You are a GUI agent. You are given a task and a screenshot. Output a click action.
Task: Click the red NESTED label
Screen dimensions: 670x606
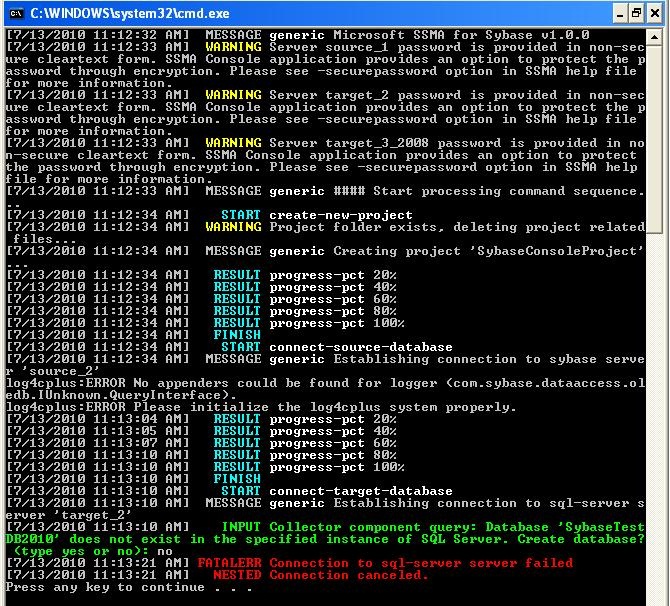[233, 575]
